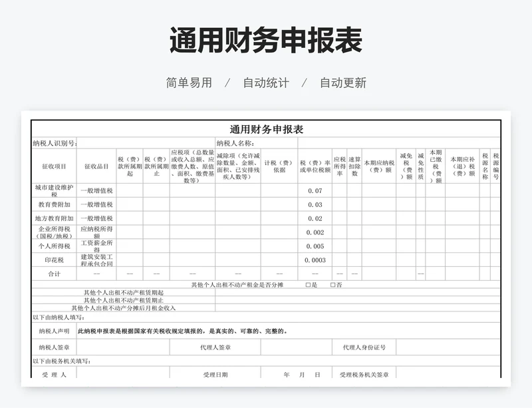Viewport: 532px width, 408px height.
Task: Select the 地方教育附加 row label
Action: coord(55,218)
